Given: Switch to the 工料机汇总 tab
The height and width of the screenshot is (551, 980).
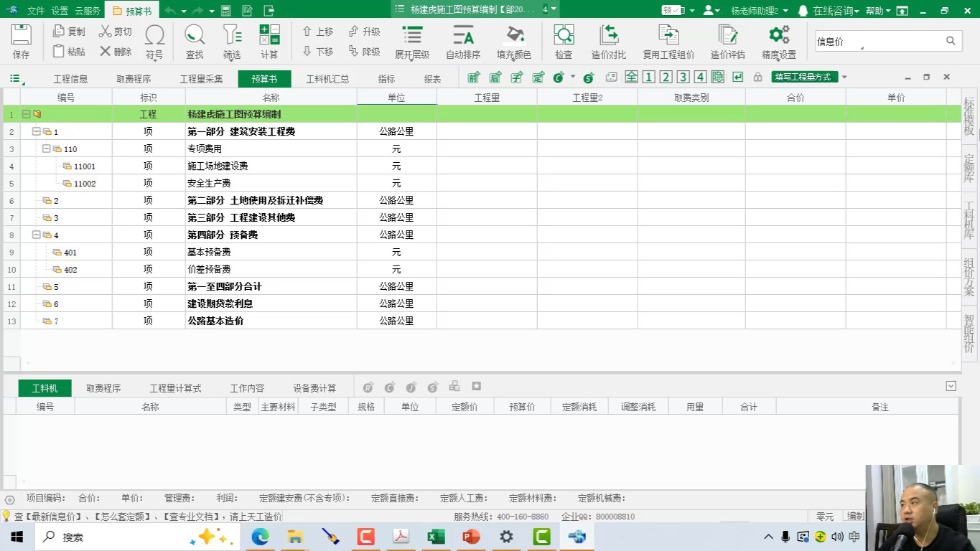Looking at the screenshot, I should coord(327,78).
